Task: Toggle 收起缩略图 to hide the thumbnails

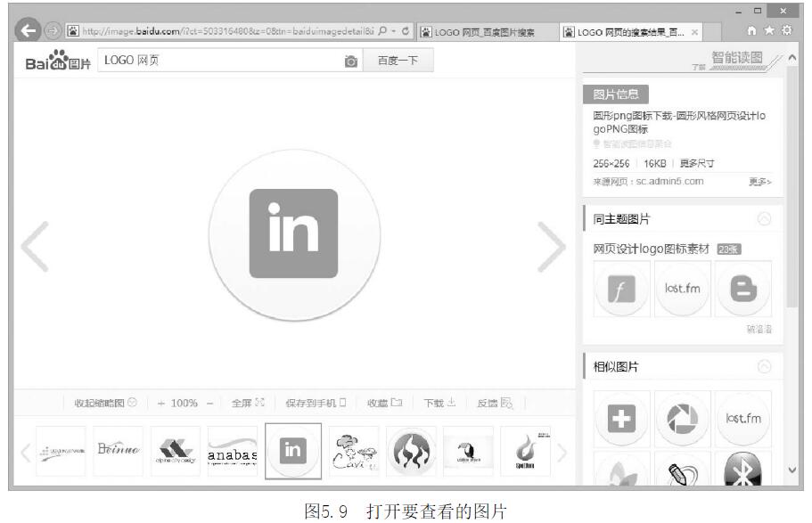Action: click(x=105, y=403)
